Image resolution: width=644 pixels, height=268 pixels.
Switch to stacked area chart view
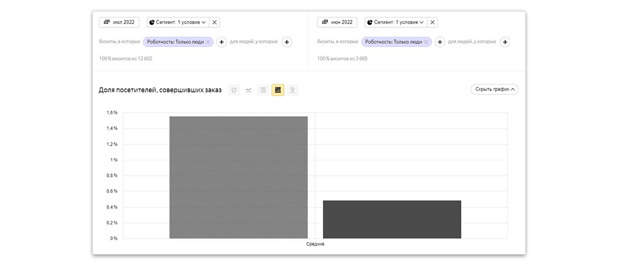pos(263,90)
